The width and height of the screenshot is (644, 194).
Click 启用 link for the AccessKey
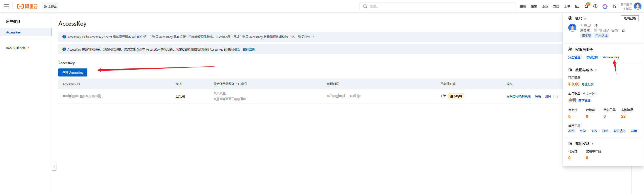tap(538, 96)
